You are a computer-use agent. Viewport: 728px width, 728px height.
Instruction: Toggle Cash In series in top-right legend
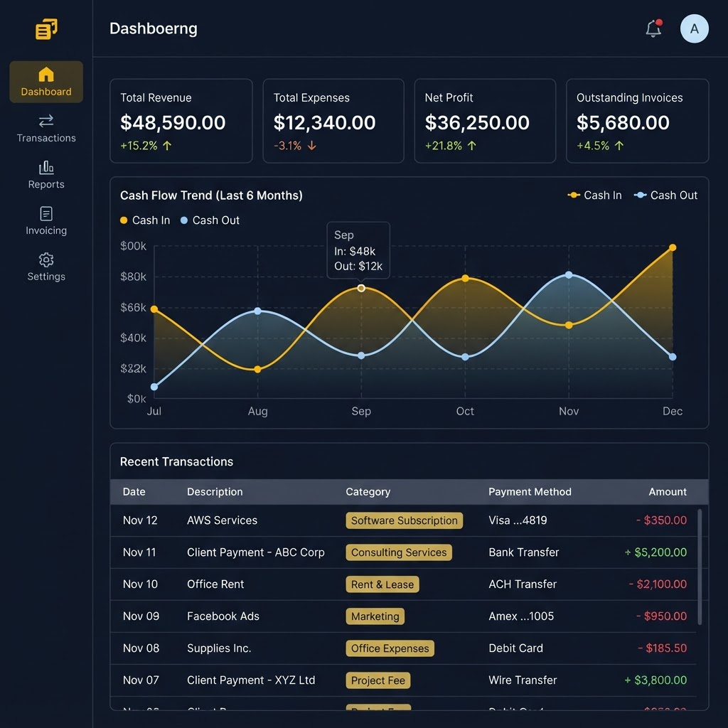point(595,196)
